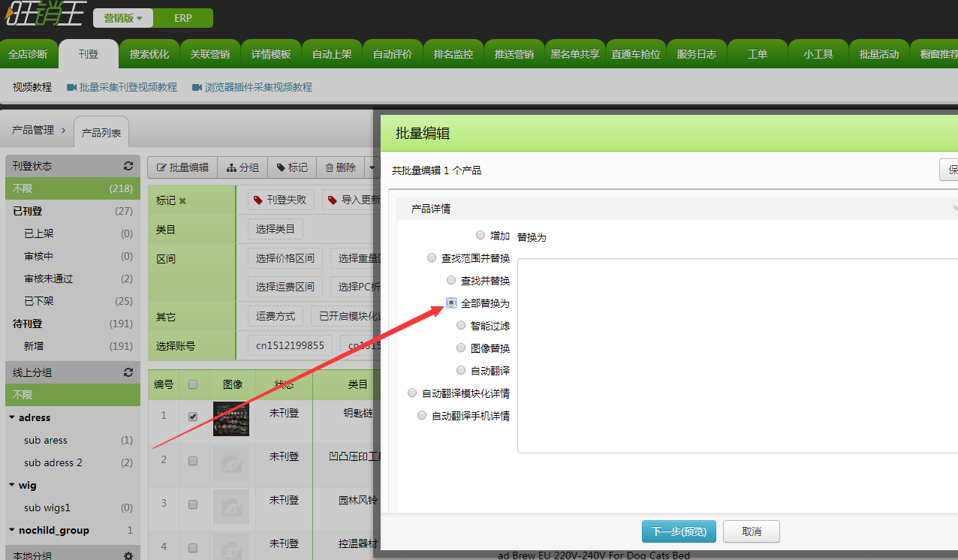Select the 查找并替换 radio option
This screenshot has height=560, width=958.
coord(451,280)
